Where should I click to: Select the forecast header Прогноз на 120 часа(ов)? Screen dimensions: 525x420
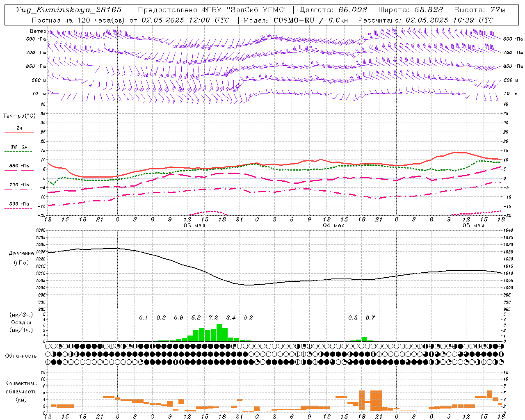(x=79, y=20)
